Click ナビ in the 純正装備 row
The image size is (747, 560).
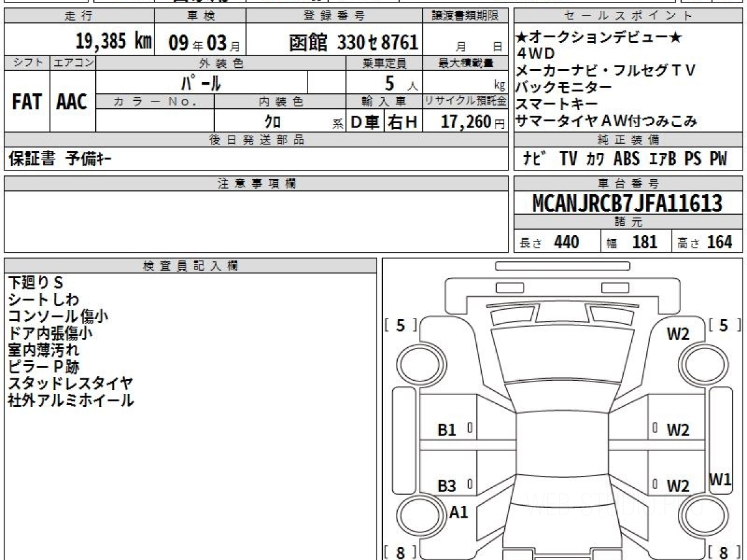tap(535, 159)
